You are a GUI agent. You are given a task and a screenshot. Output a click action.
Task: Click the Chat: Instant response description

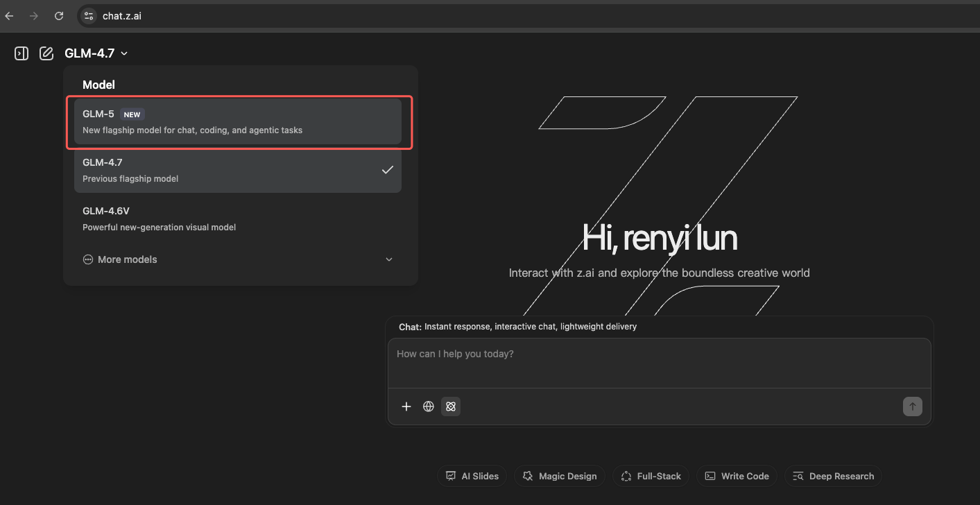click(517, 326)
